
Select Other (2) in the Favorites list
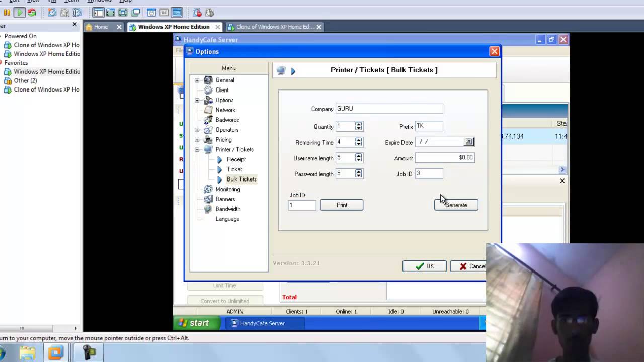pyautogui.click(x=25, y=80)
